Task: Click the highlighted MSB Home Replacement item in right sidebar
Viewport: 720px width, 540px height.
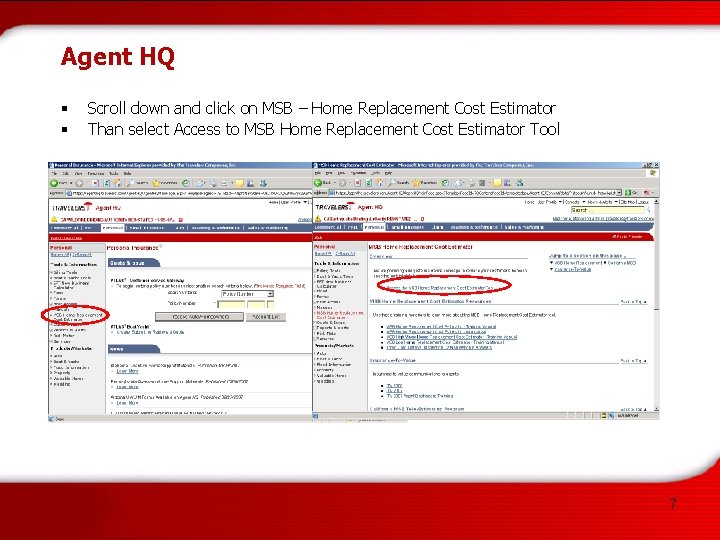Action: pyautogui.click(x=340, y=315)
